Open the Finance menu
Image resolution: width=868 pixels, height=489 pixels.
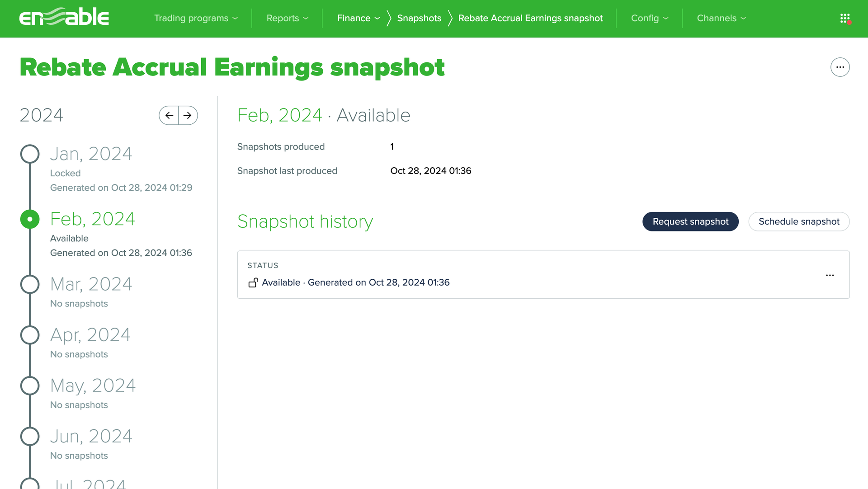[x=359, y=18]
